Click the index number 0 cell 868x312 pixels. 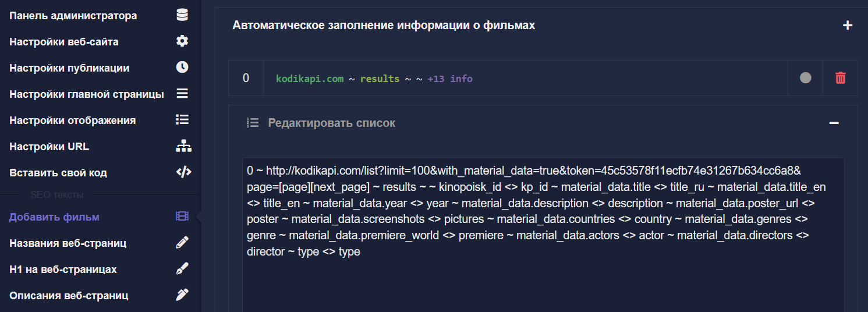(x=246, y=78)
